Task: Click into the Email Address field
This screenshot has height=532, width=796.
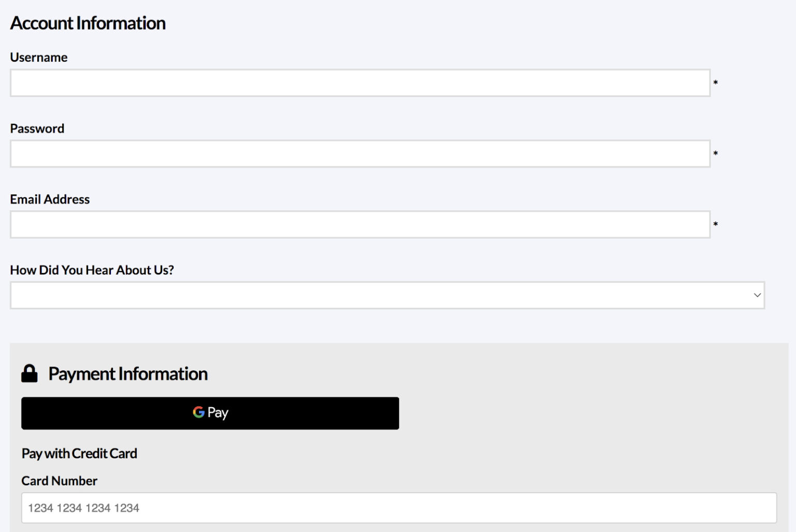Action: tap(360, 225)
